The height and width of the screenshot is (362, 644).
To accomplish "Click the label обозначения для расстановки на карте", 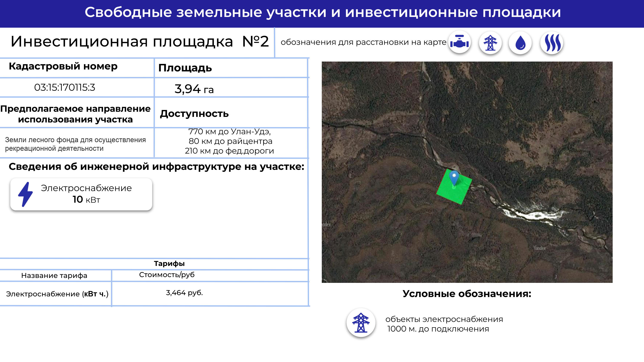I will coord(363,42).
